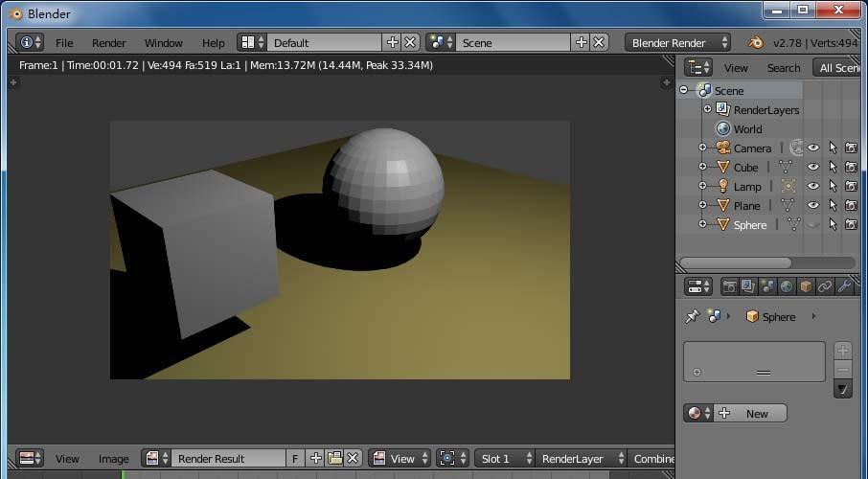Open the Help menu
Image resolution: width=868 pixels, height=479 pixels.
(213, 43)
